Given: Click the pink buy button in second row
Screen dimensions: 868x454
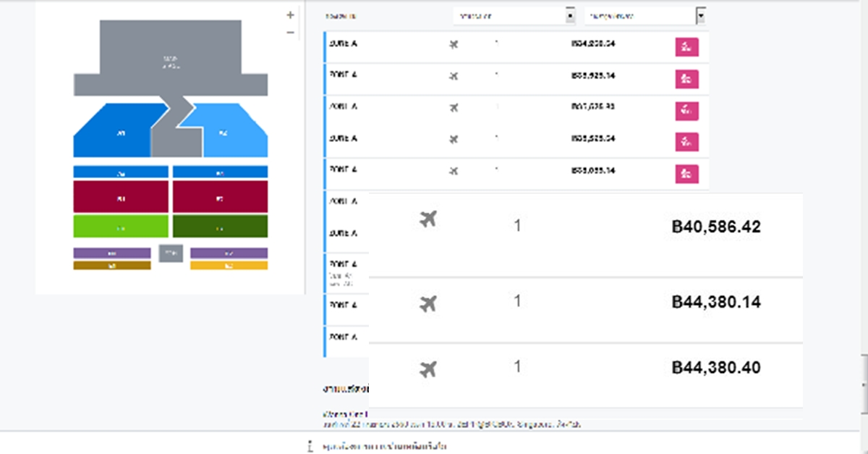Looking at the screenshot, I should pos(686,78).
